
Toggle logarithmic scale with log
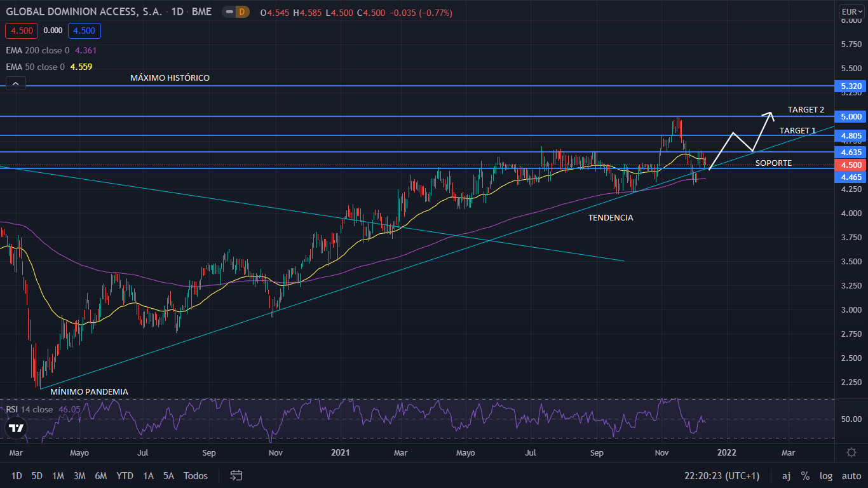(826, 475)
